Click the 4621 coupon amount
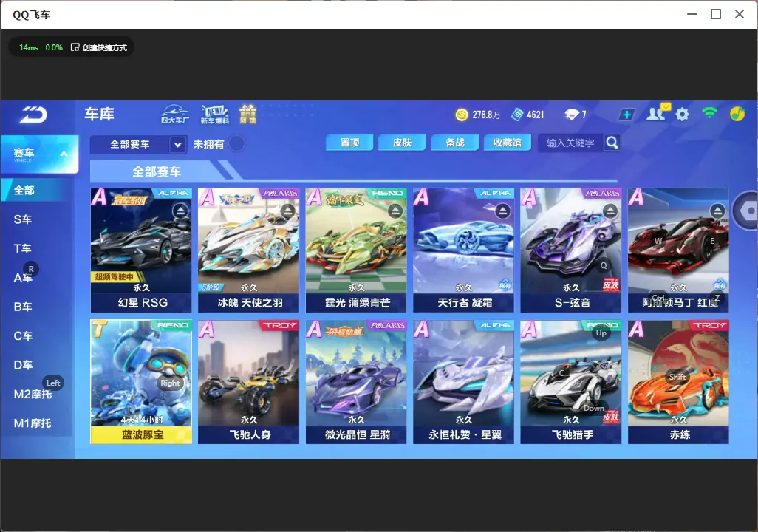The height and width of the screenshot is (532, 758). point(535,115)
